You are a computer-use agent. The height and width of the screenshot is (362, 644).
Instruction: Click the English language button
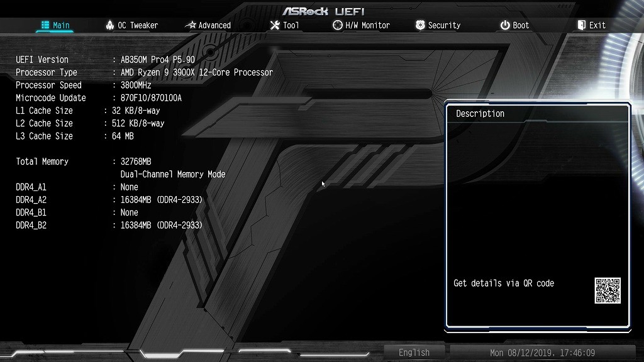point(414,353)
